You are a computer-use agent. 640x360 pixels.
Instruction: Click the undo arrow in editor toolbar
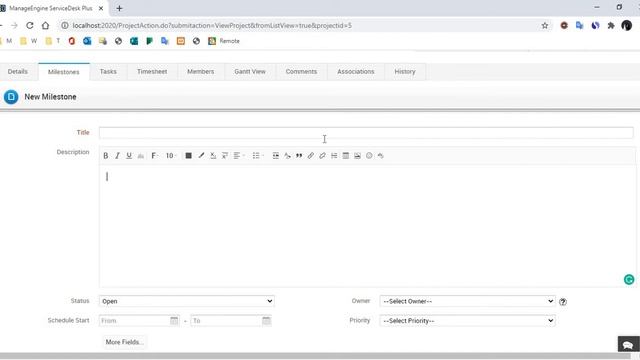click(380, 156)
